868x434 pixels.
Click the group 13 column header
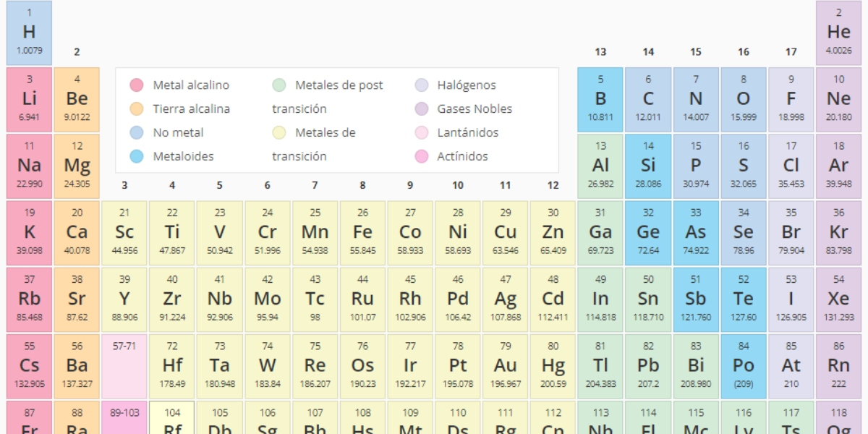600,52
